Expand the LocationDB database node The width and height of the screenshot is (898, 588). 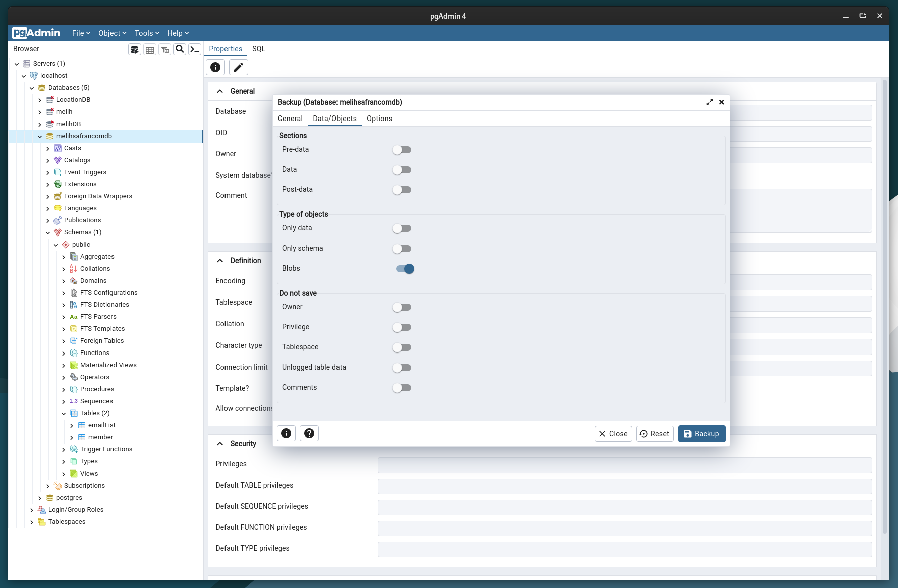coord(40,100)
